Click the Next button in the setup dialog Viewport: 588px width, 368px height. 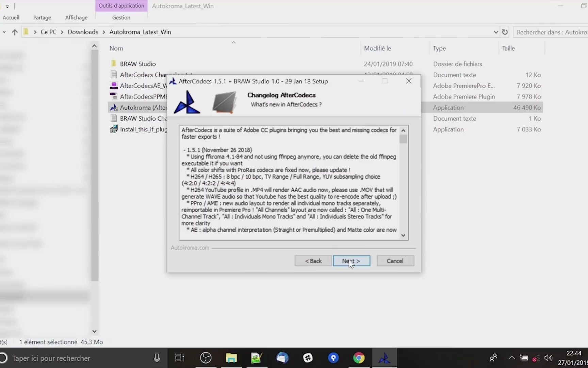[x=352, y=261]
